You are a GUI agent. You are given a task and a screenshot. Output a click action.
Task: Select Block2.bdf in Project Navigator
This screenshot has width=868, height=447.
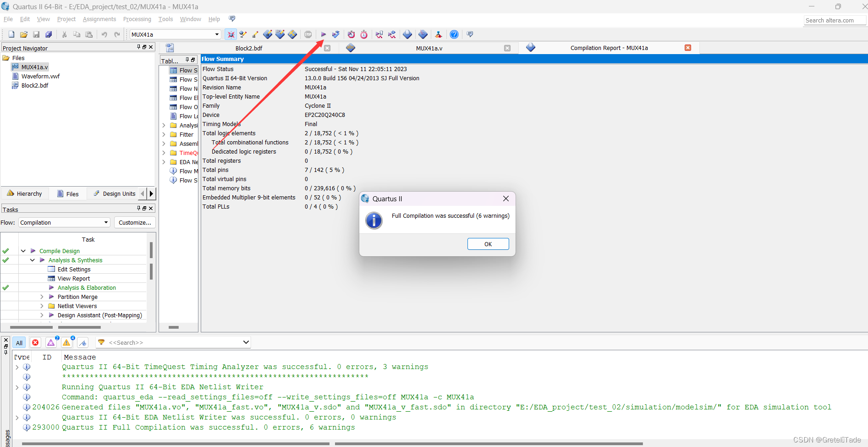[x=30, y=85]
